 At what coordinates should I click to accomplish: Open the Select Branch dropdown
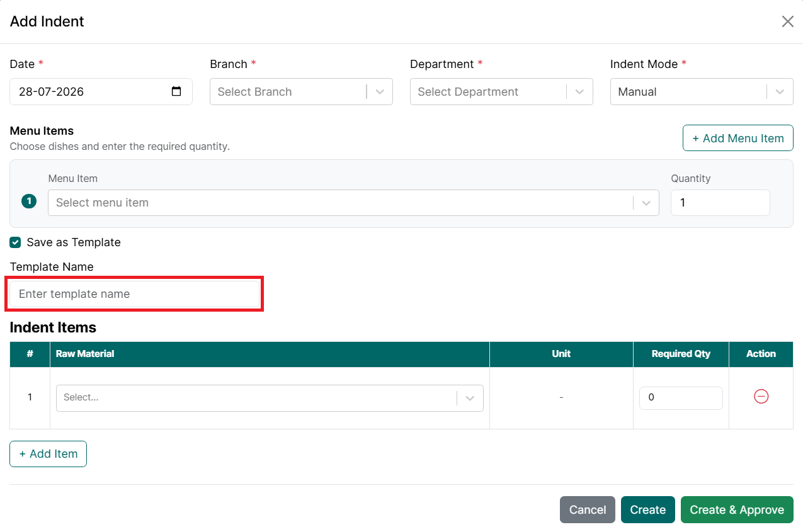[301, 91]
